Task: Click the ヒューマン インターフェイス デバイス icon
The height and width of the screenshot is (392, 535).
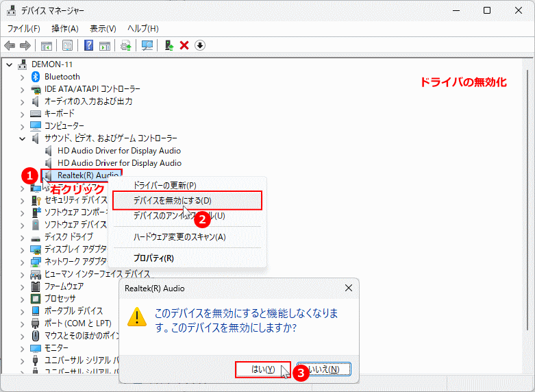Action: click(x=36, y=274)
